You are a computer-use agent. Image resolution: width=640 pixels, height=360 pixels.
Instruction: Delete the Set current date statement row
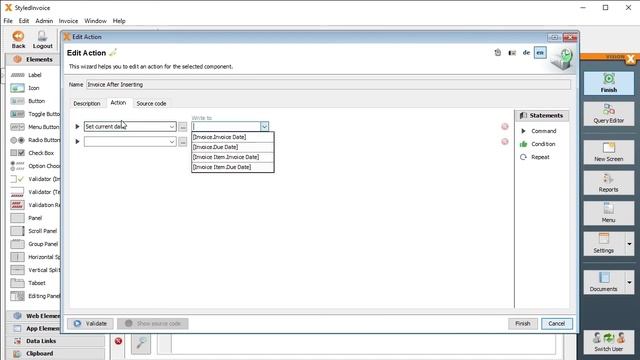(x=505, y=127)
